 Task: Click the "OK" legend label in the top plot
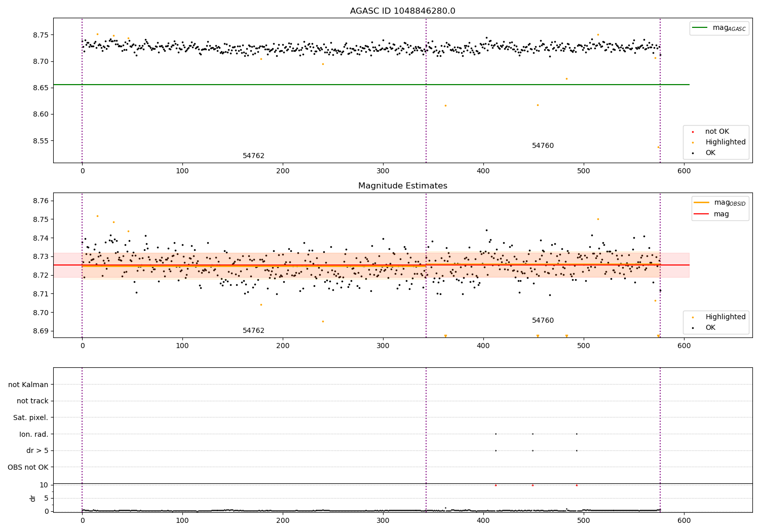pos(710,153)
